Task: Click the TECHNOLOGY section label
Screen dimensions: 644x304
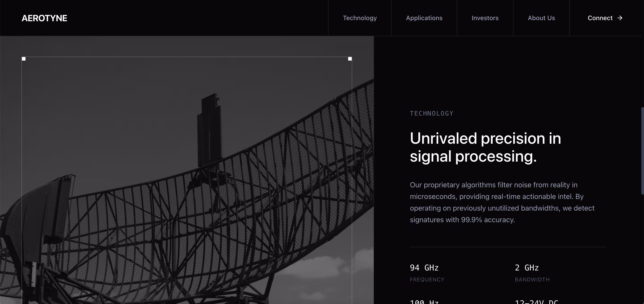Action: (432, 114)
